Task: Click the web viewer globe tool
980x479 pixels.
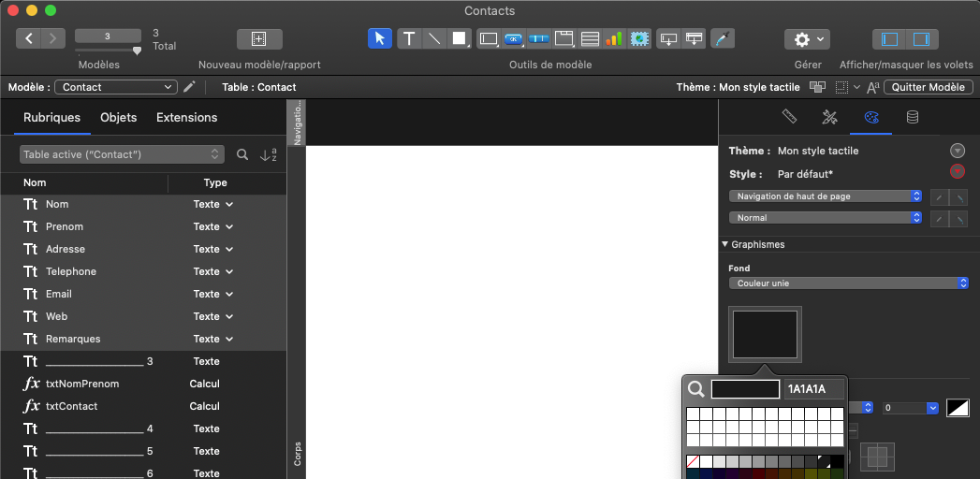Action: [x=639, y=38]
